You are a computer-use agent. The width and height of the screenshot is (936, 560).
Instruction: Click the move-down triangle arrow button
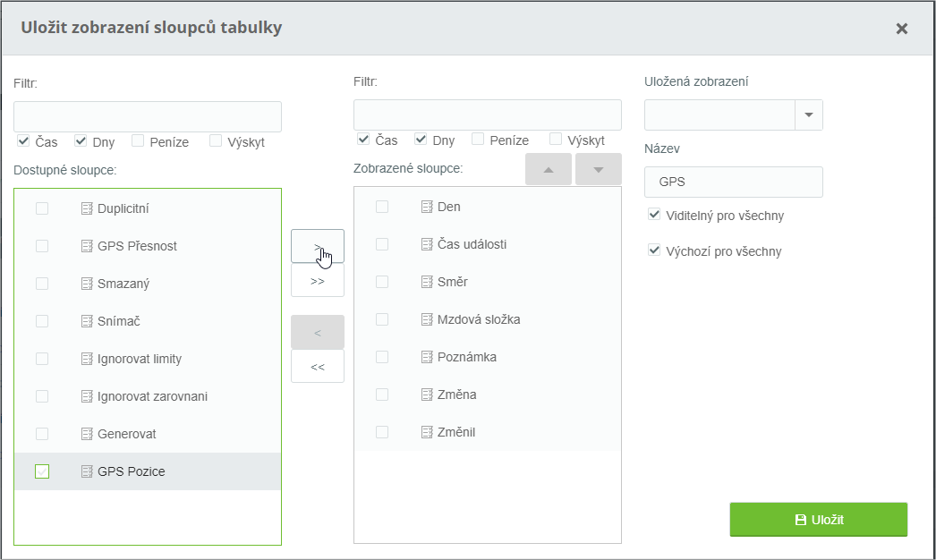[599, 170]
